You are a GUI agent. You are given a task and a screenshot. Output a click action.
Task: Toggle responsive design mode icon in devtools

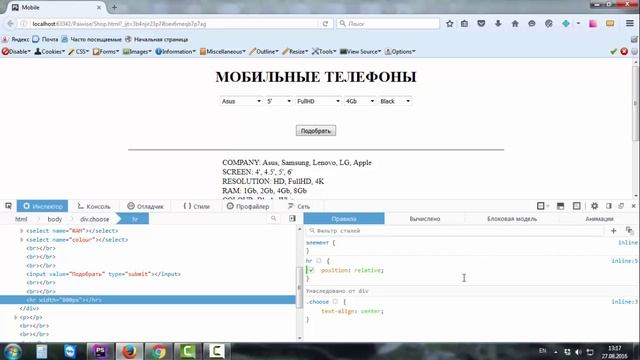(576, 206)
